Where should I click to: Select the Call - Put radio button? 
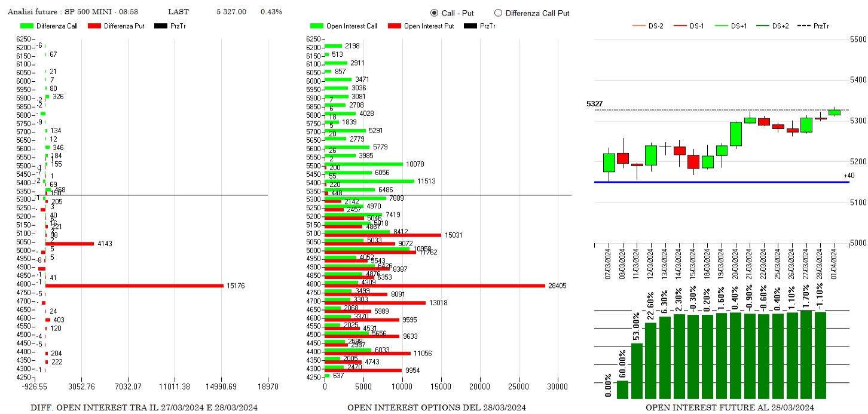click(x=435, y=13)
